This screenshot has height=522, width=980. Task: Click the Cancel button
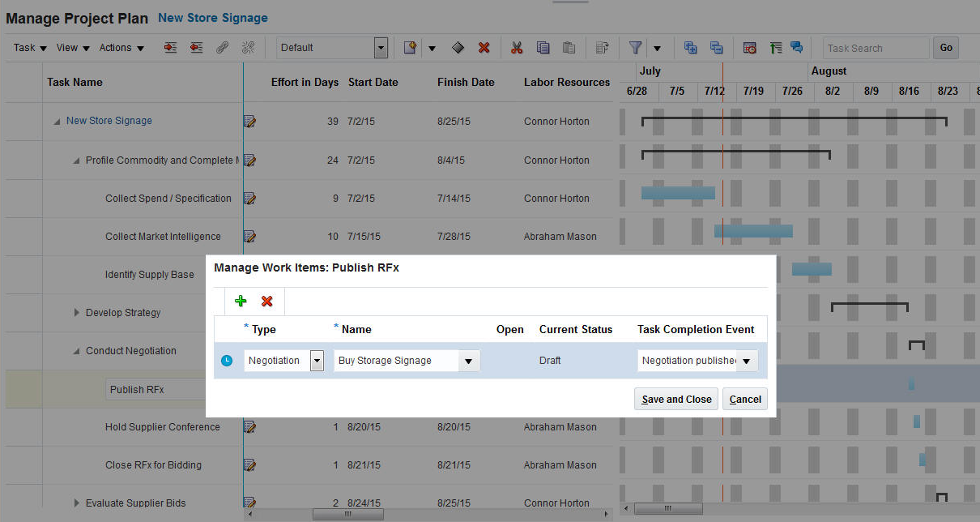pos(745,399)
